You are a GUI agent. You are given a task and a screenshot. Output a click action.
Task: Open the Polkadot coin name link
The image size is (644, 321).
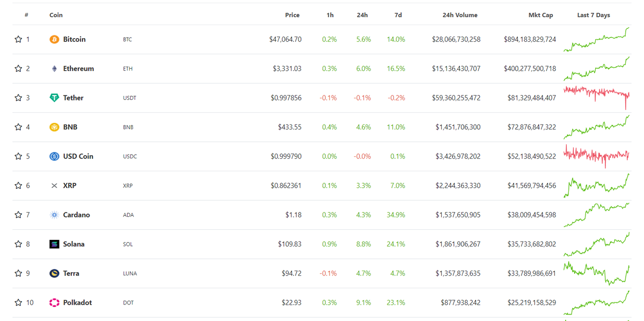point(77,303)
